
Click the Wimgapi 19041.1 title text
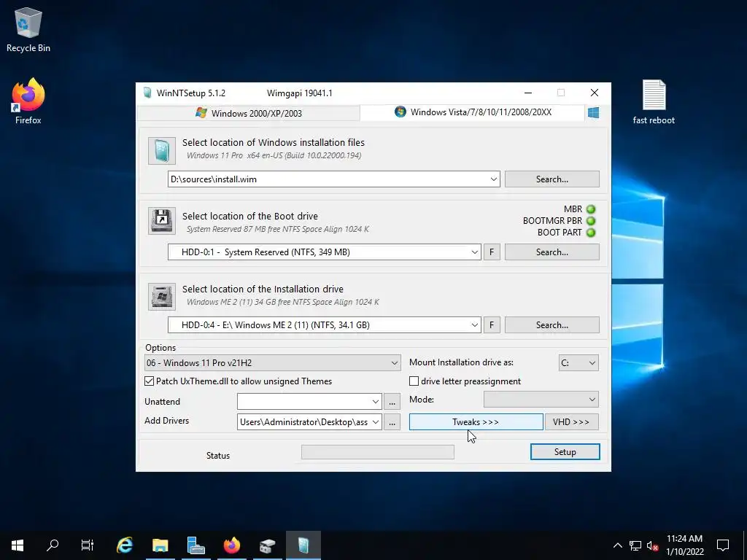point(300,93)
